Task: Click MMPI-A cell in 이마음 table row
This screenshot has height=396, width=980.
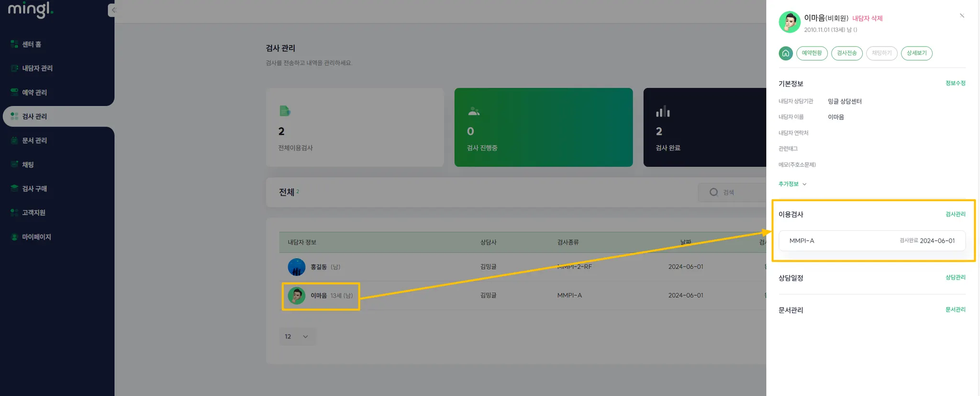Action: [569, 295]
